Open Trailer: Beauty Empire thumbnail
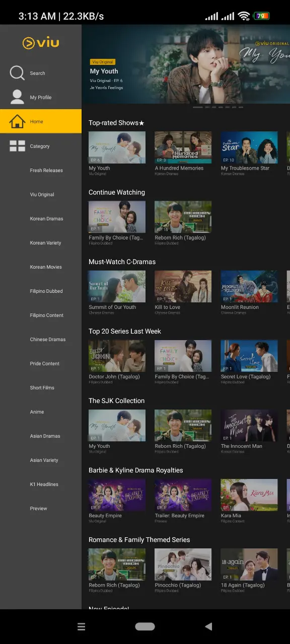The height and width of the screenshot is (644, 290). [x=183, y=495]
